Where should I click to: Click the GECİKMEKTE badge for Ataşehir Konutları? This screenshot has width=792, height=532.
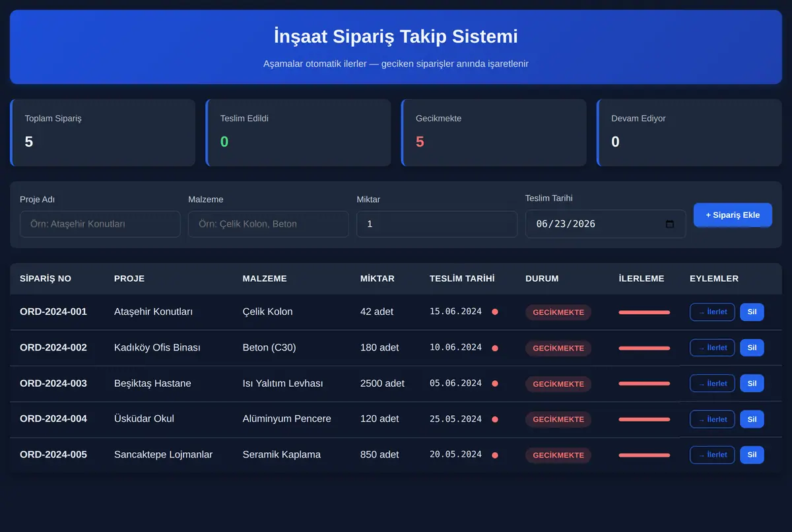[x=558, y=312]
